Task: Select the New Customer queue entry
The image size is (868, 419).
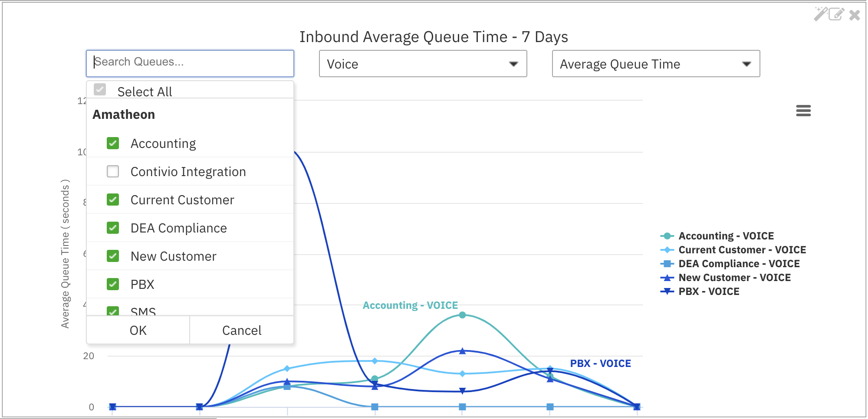Action: pos(173,256)
